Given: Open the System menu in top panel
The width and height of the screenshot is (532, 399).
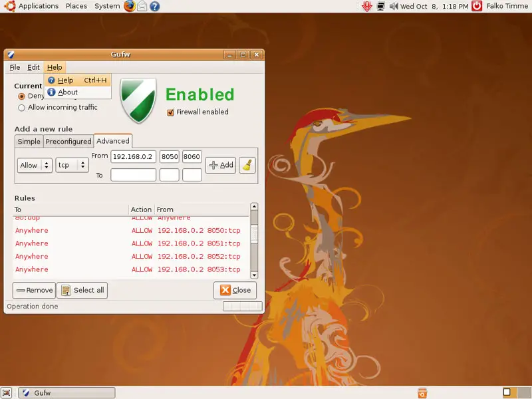Looking at the screenshot, I should (x=107, y=6).
